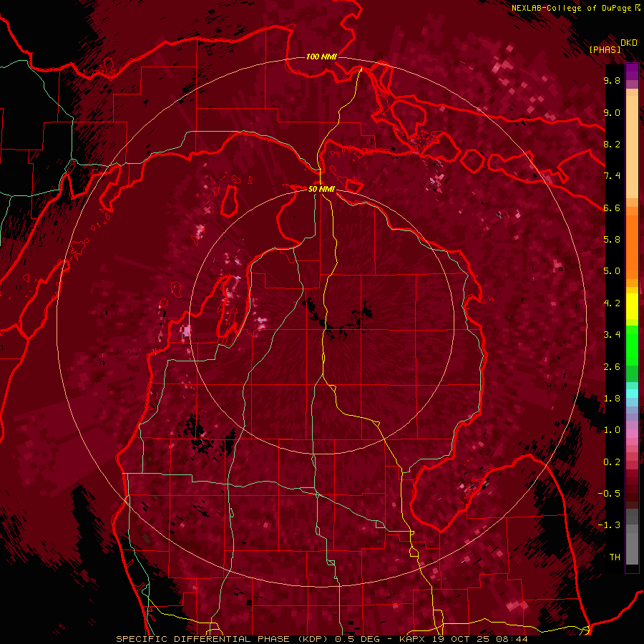Click the -0.5 value on the color scale
The width and height of the screenshot is (644, 644).
[609, 494]
